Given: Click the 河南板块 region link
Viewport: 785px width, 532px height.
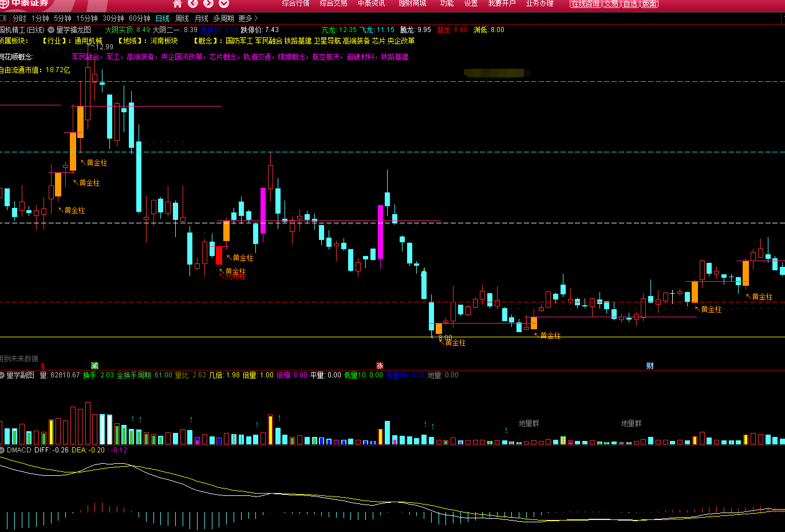Looking at the screenshot, I should coord(164,41).
